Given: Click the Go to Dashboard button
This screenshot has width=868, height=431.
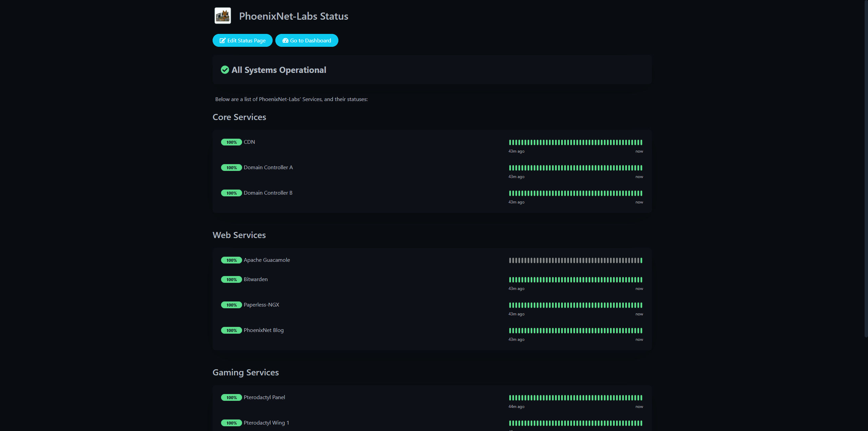Looking at the screenshot, I should pos(307,40).
